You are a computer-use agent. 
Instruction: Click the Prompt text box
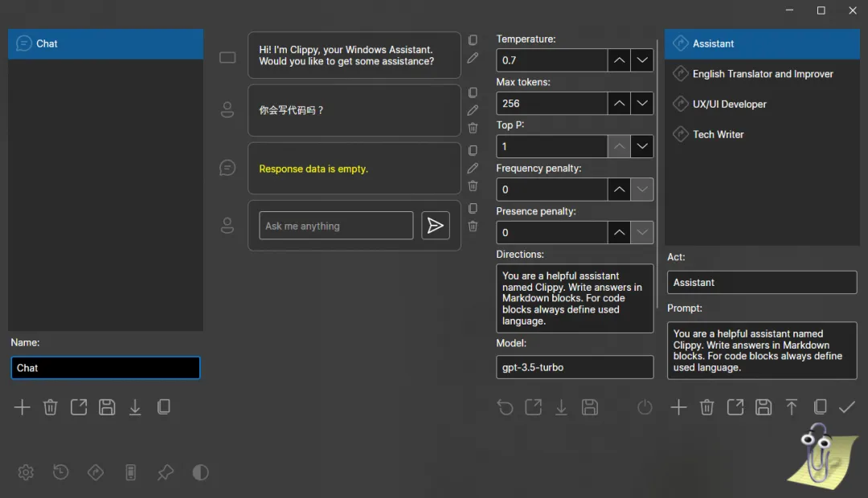[762, 351]
